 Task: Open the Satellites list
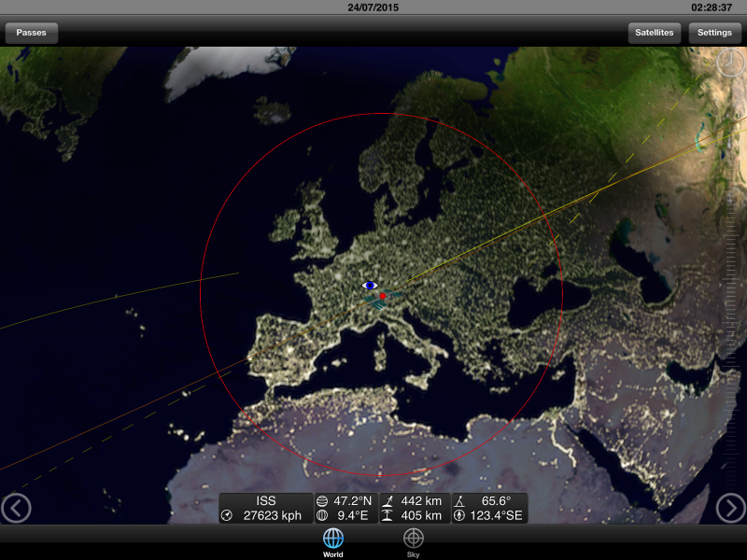[x=655, y=33]
